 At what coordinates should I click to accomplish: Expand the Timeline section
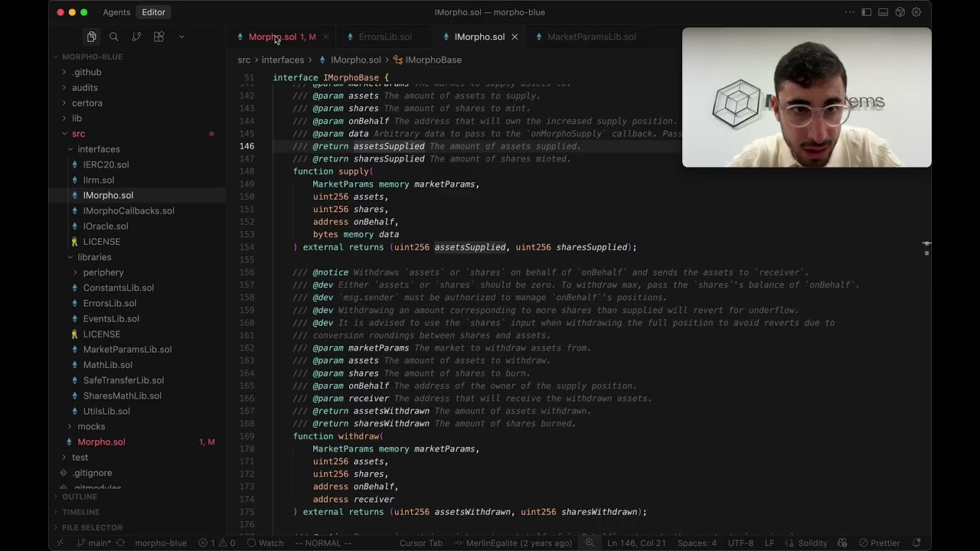(x=80, y=512)
